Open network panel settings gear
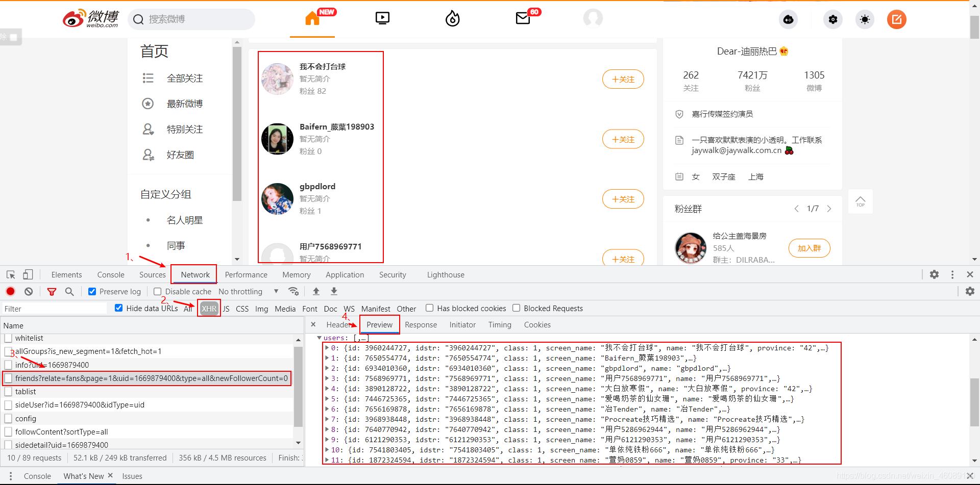 [x=970, y=291]
